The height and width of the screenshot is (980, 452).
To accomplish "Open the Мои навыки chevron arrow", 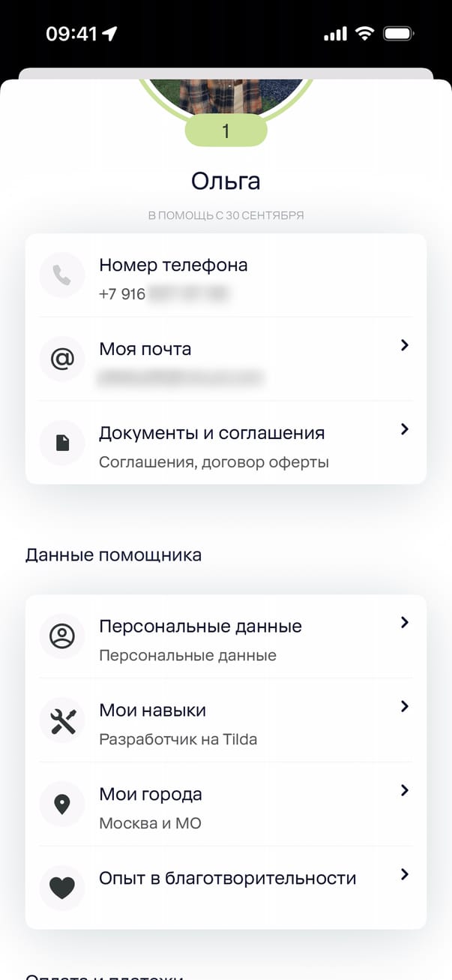I will point(404,706).
